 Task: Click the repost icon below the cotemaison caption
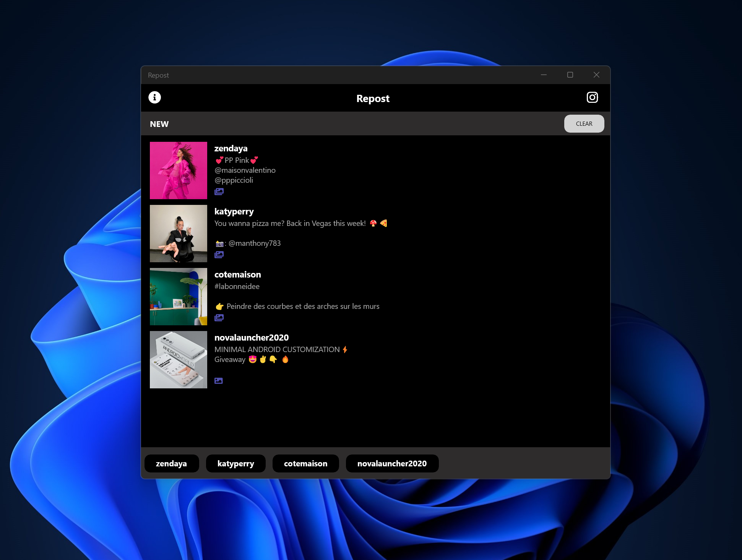click(219, 317)
